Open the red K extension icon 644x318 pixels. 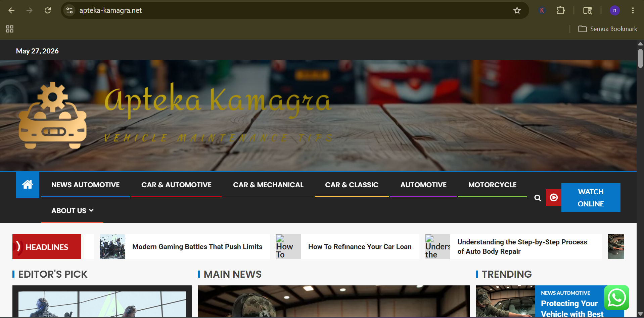542,10
